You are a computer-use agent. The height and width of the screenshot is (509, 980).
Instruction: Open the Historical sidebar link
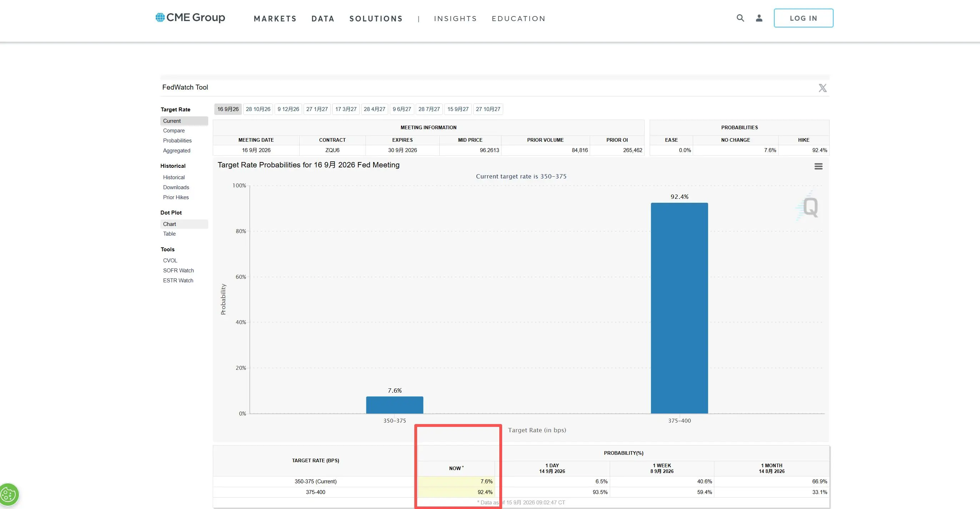pos(174,177)
